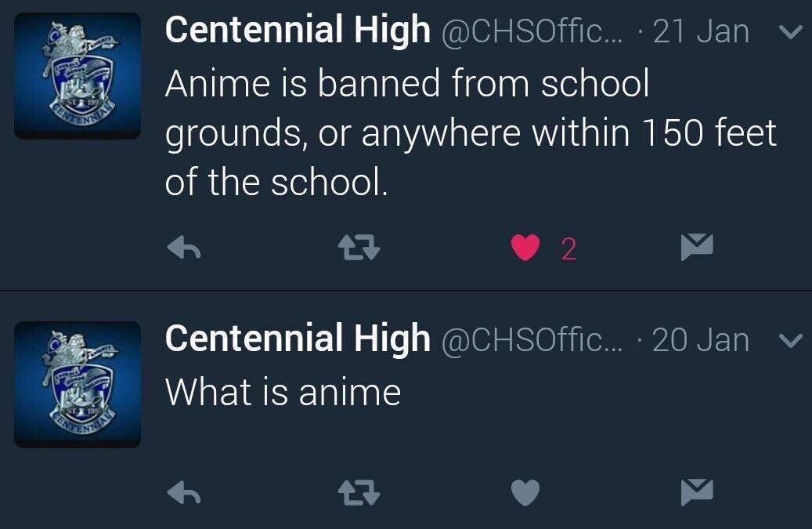Screen dimensions: 812x529
Task: Open Centennial High avatar on second tweet
Action: click(x=78, y=385)
